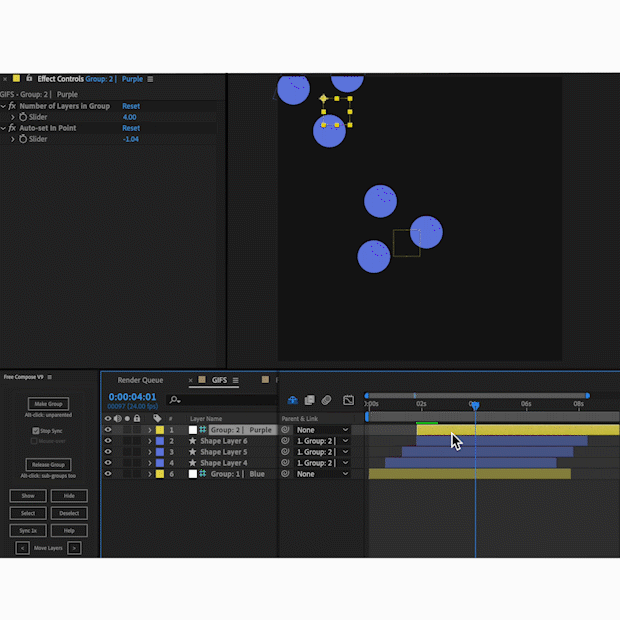Open the Effect Controls panel menu icon

(150, 79)
